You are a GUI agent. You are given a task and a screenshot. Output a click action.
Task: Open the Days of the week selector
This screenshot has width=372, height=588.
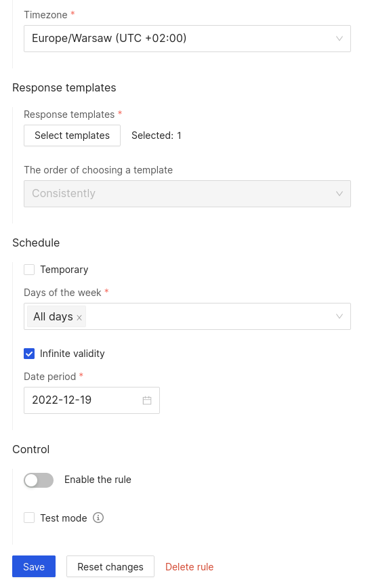[x=187, y=316]
